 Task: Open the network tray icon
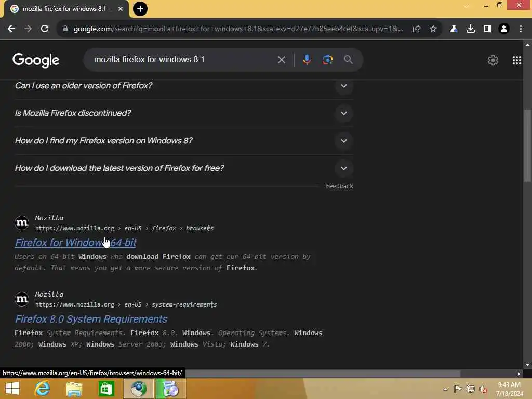click(470, 389)
